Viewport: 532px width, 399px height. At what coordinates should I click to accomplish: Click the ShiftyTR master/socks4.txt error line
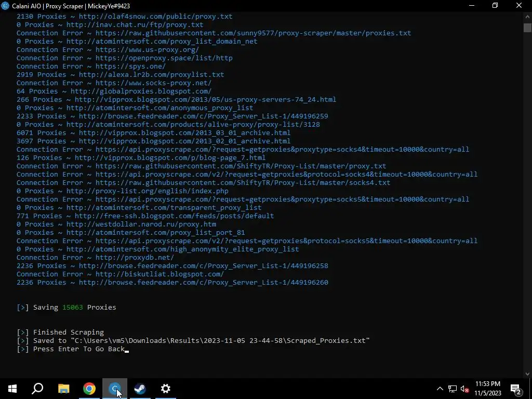click(x=204, y=182)
